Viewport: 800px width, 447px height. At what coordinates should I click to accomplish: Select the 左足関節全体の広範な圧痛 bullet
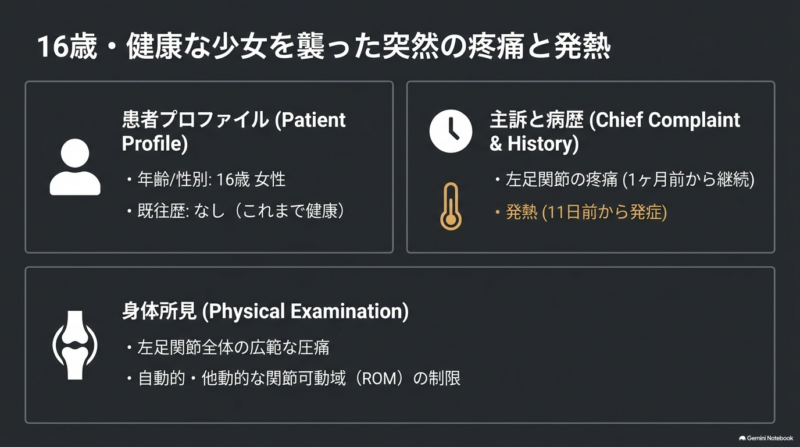click(x=228, y=347)
